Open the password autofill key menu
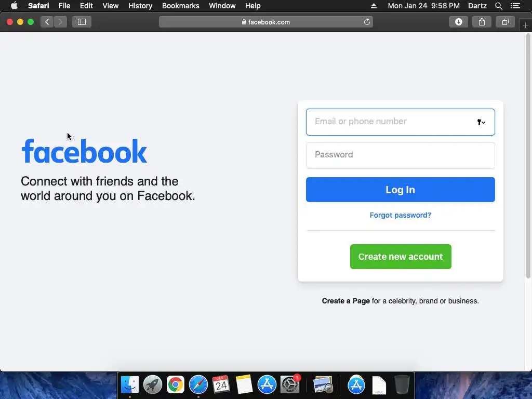The width and height of the screenshot is (532, 399). (481, 122)
